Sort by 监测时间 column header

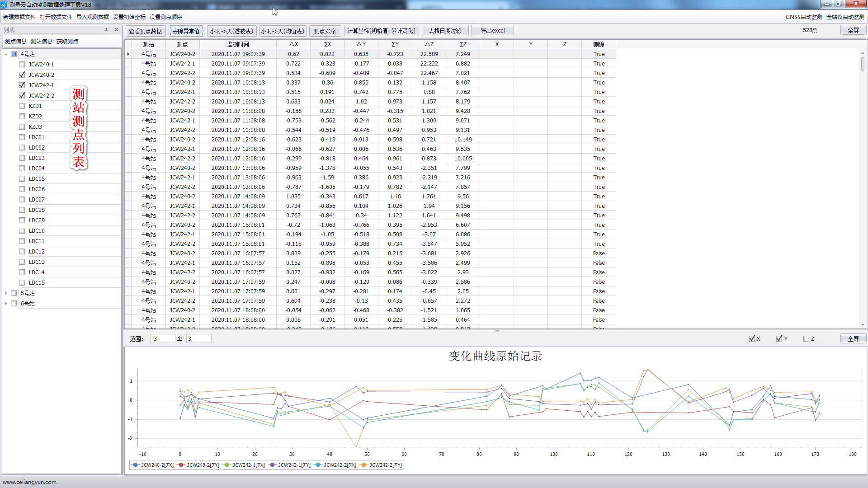(x=238, y=45)
